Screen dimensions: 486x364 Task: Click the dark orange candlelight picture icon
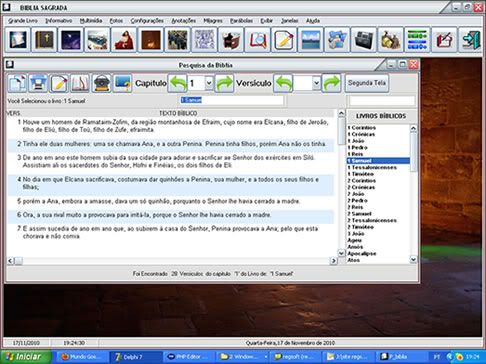pyautogui.click(x=151, y=40)
